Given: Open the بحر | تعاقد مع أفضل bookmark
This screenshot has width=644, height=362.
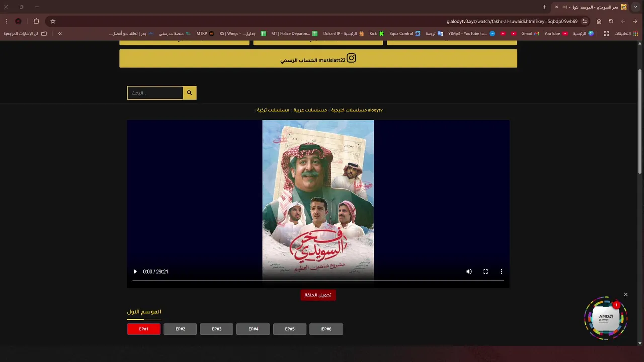Looking at the screenshot, I should 131,34.
